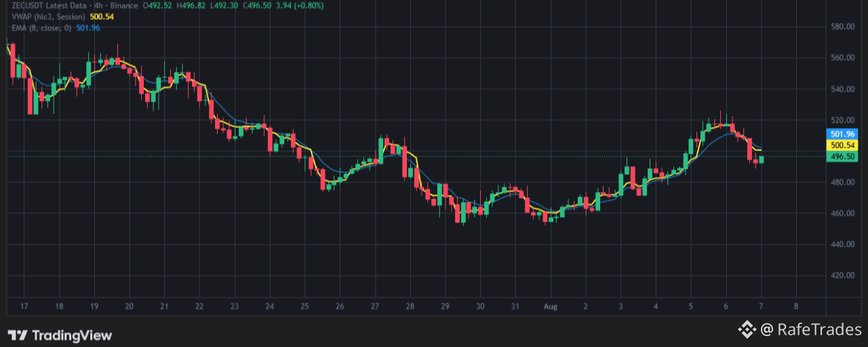The width and height of the screenshot is (868, 347).
Task: Click date 27 on the time axis
Action: (374, 306)
